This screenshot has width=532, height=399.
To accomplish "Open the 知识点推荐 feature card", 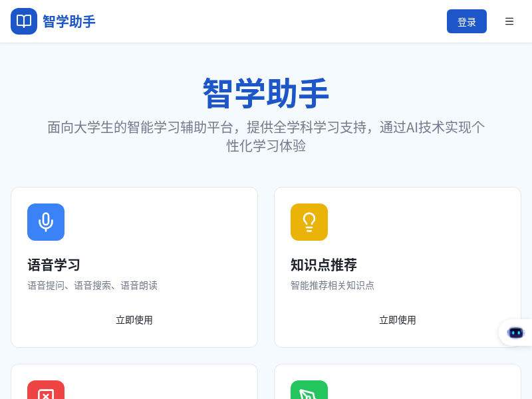I will click(x=398, y=267).
